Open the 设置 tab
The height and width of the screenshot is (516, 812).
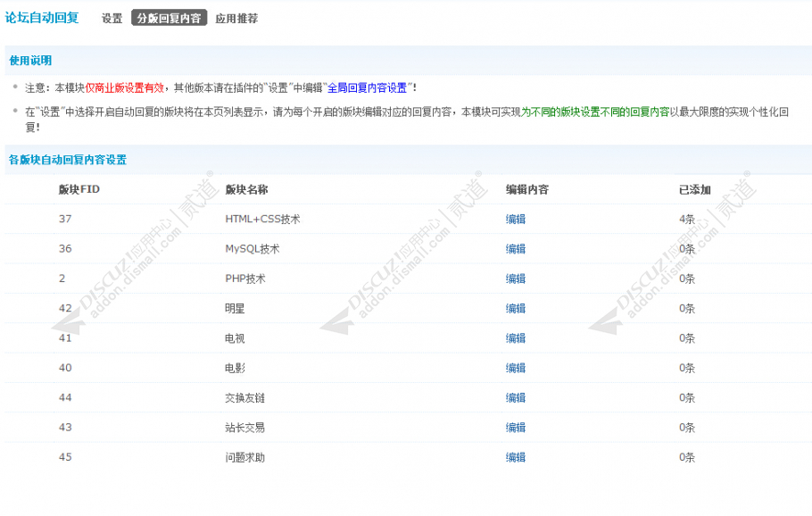[112, 18]
